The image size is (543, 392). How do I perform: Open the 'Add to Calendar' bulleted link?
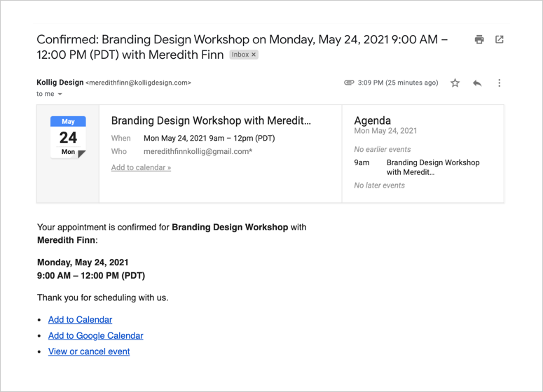point(80,320)
